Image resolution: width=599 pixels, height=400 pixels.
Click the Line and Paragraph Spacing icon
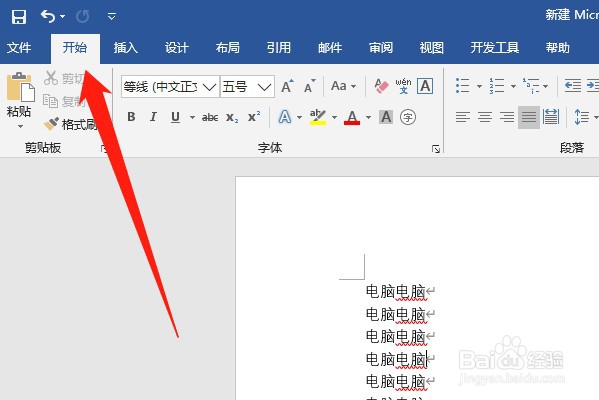pyautogui.click(x=581, y=117)
